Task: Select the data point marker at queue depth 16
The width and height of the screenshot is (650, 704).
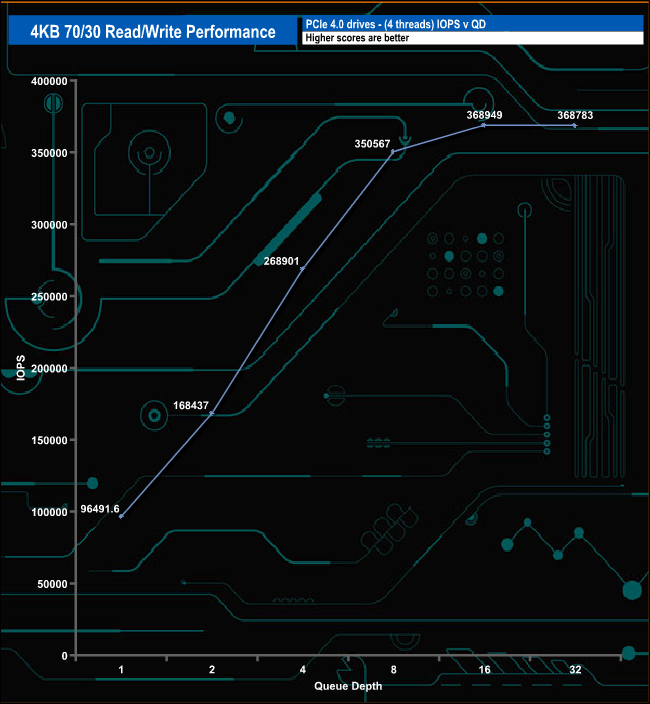Action: click(484, 125)
